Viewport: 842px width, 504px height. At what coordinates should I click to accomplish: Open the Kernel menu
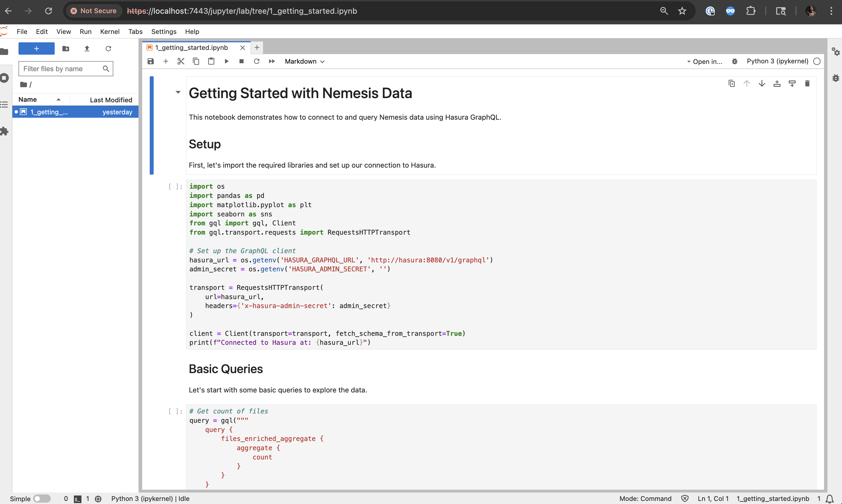point(109,31)
